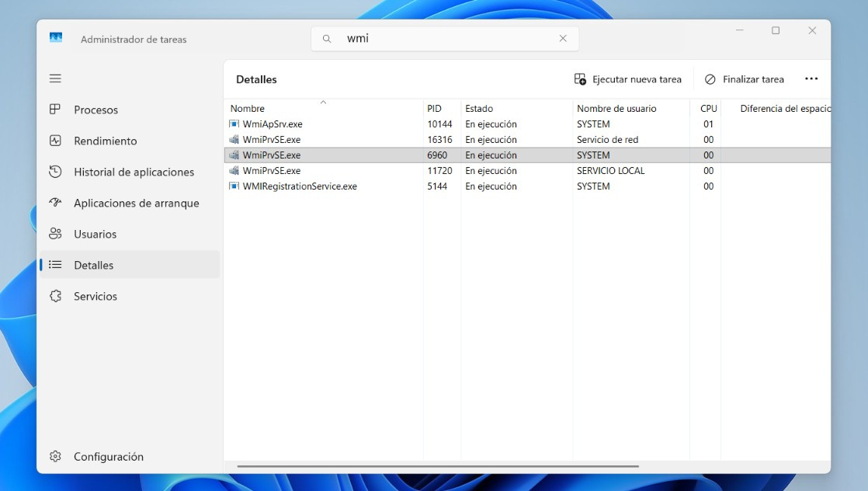868x491 pixels.
Task: Close the Task Manager window
Action: pos(812,30)
